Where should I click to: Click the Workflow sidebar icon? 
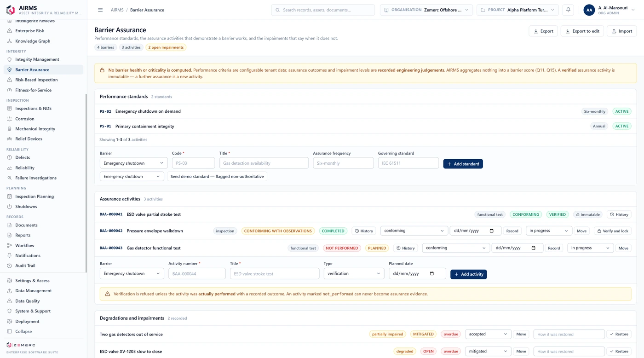pos(10,245)
